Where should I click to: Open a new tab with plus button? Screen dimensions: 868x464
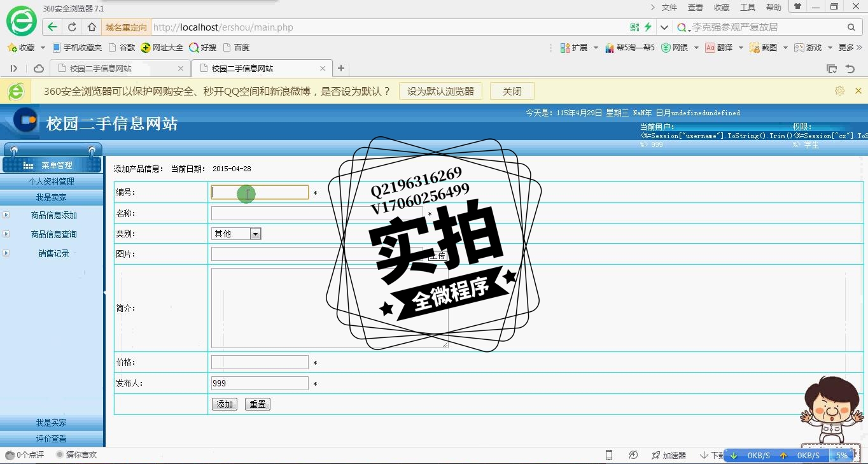tap(341, 68)
